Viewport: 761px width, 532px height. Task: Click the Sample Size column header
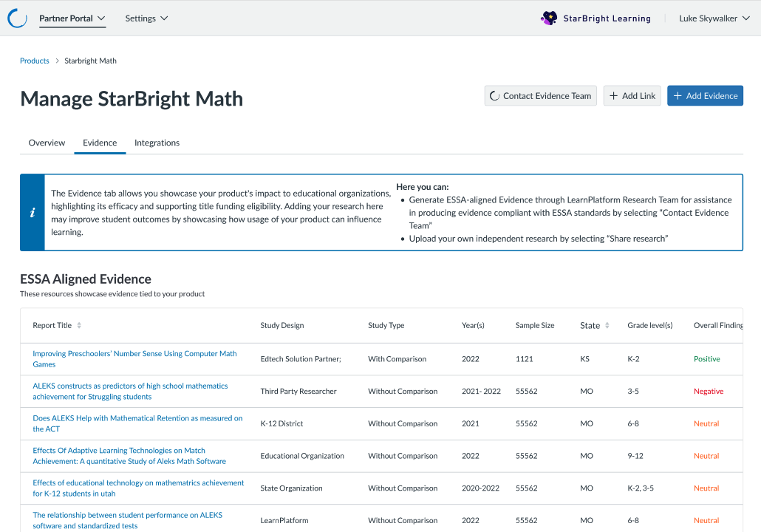tap(535, 325)
